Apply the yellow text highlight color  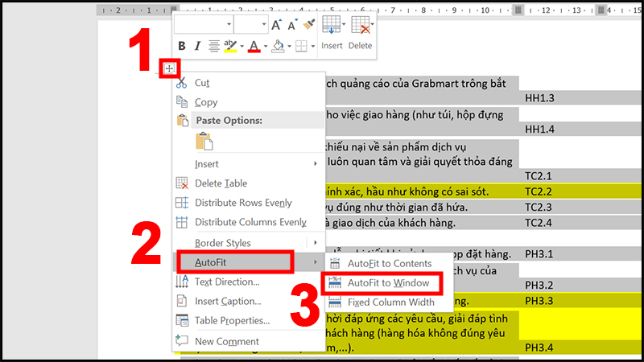(230, 46)
